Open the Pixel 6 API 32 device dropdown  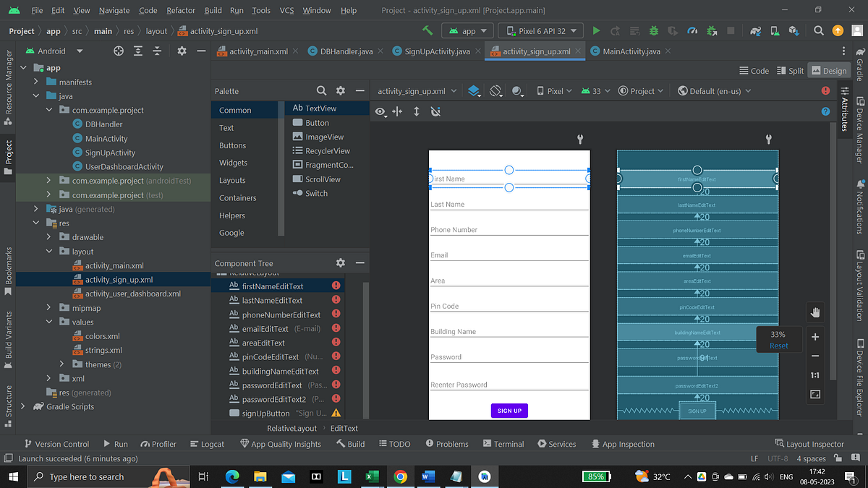tap(539, 30)
